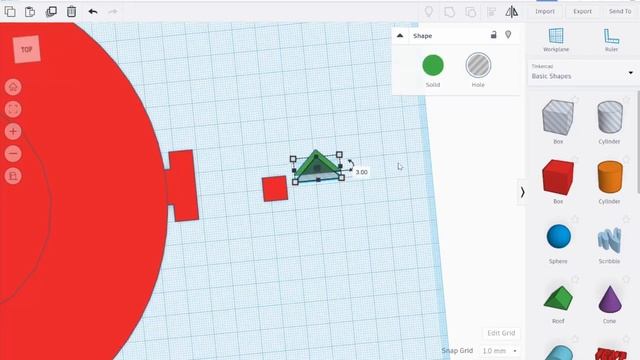Pick the orange Cylinder shape
This screenshot has height=360, width=640.
click(x=610, y=177)
